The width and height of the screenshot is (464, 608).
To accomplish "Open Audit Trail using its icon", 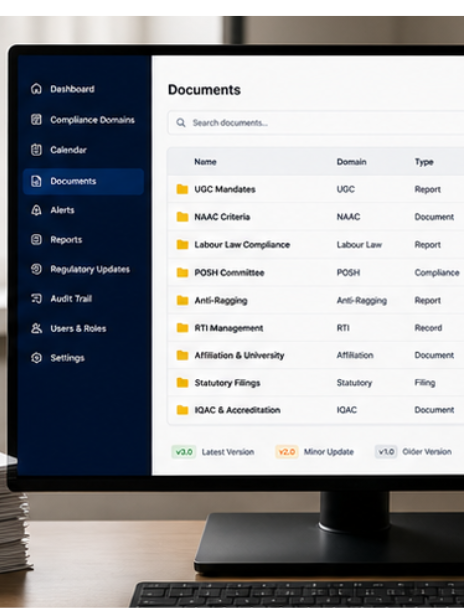I will click(x=36, y=299).
